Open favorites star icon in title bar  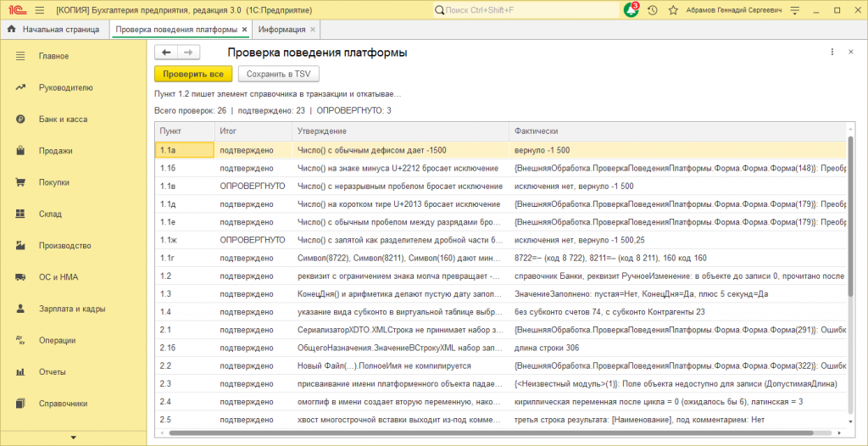click(673, 10)
